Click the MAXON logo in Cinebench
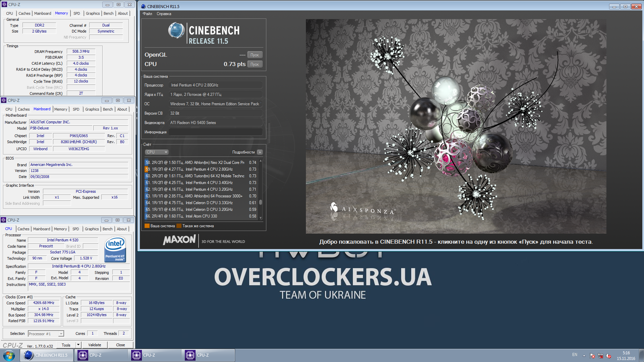Image resolution: width=644 pixels, height=362 pixels. (179, 240)
